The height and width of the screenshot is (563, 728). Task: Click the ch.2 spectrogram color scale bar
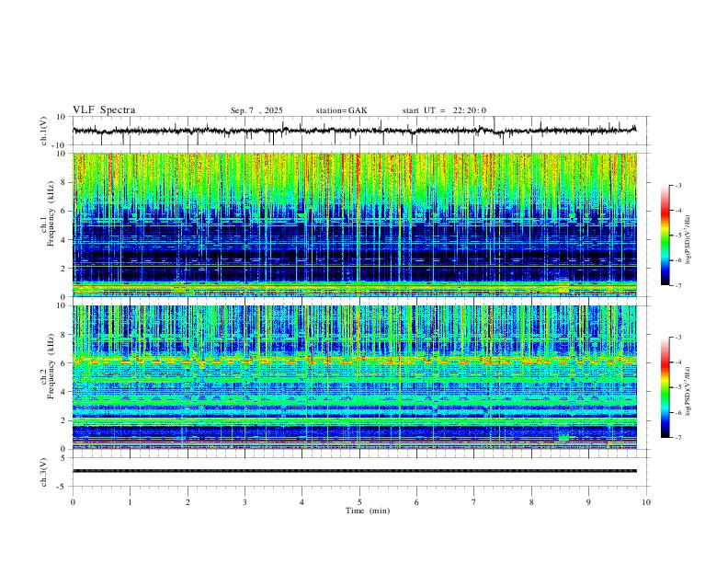(x=665, y=387)
